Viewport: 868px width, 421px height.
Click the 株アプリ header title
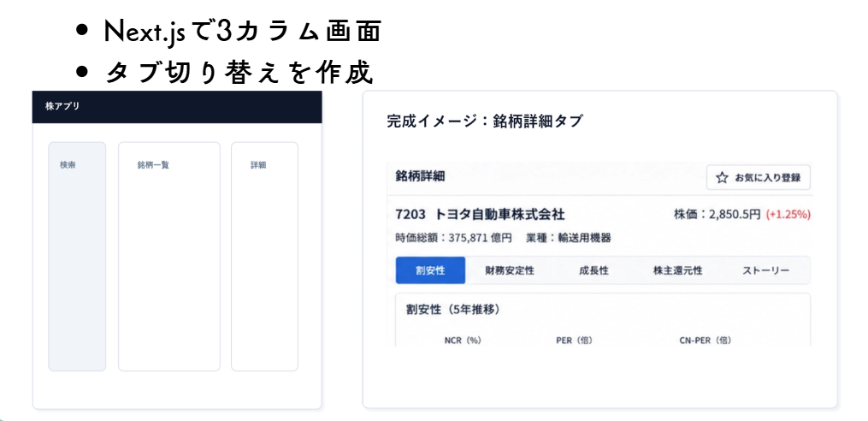click(62, 106)
